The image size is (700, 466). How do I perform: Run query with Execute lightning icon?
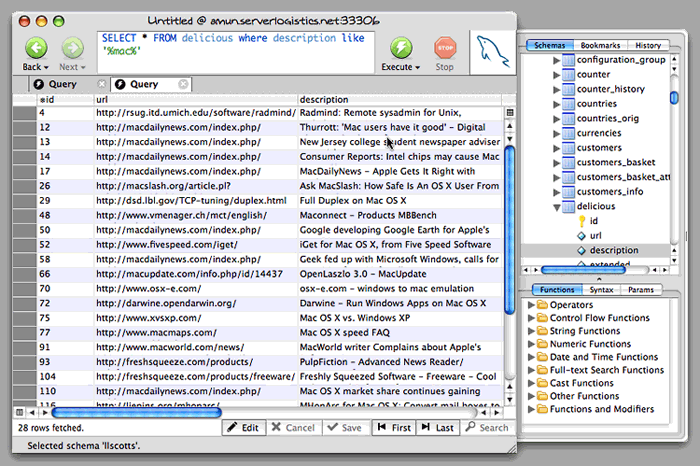(x=401, y=48)
